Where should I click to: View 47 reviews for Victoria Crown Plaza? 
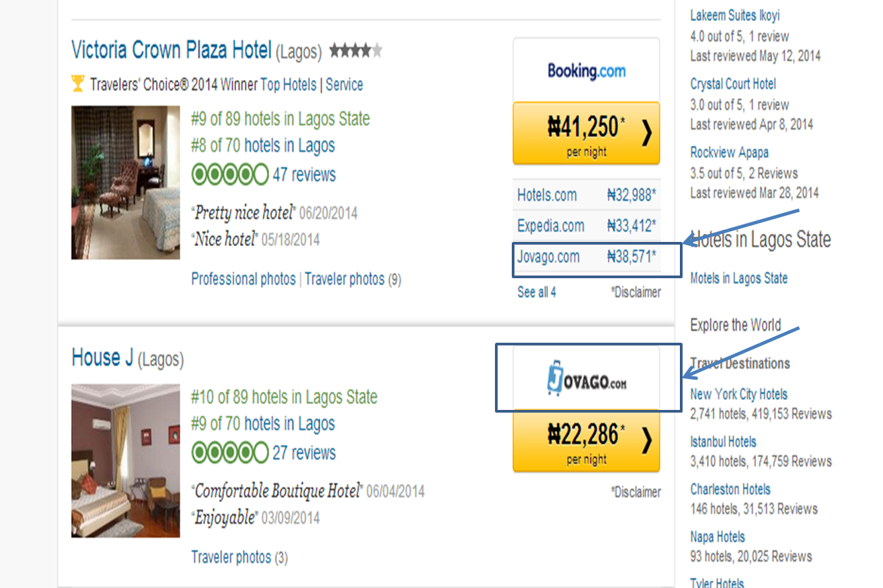coord(304,175)
